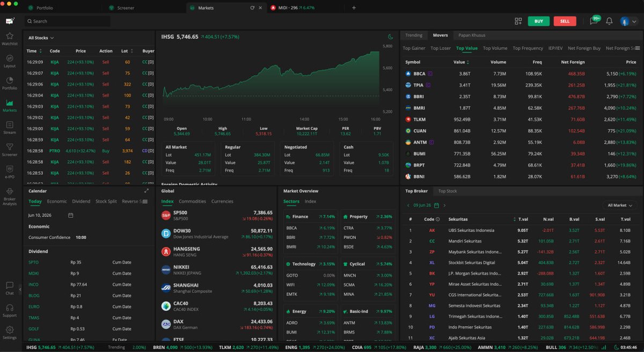Image resolution: width=644 pixels, height=352 pixels.
Task: Open the All Stocks dropdown
Action: (x=41, y=38)
